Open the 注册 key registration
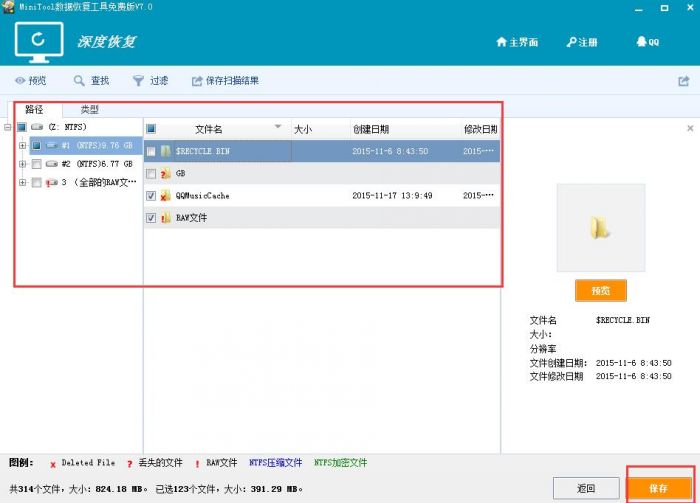700x503 pixels. (582, 42)
